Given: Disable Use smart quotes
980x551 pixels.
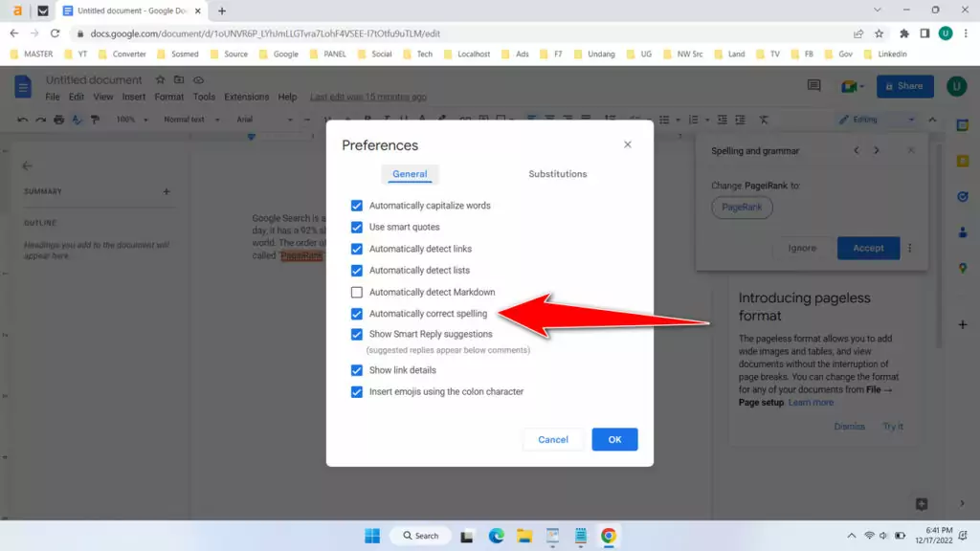Looking at the screenshot, I should tap(357, 227).
